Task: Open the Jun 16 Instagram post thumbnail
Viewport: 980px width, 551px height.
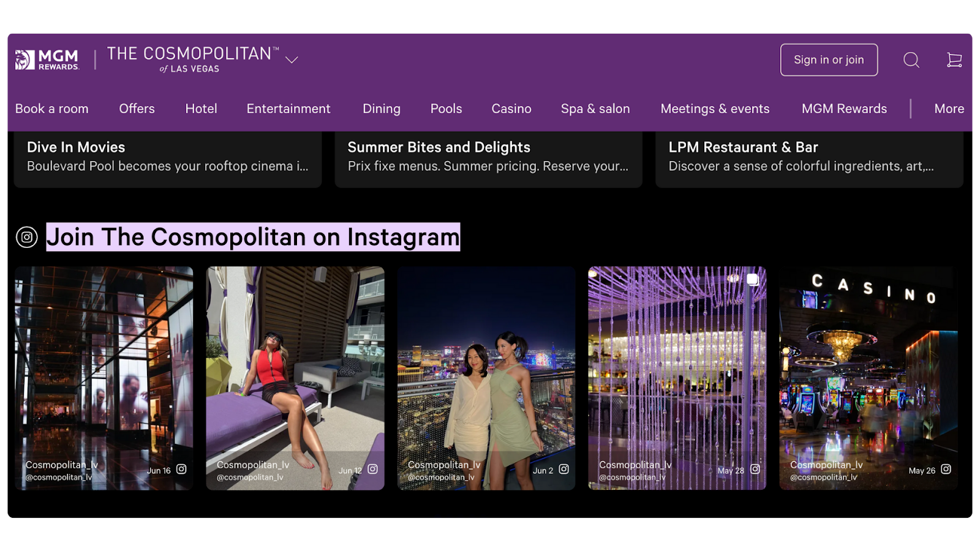Action: [x=104, y=378]
